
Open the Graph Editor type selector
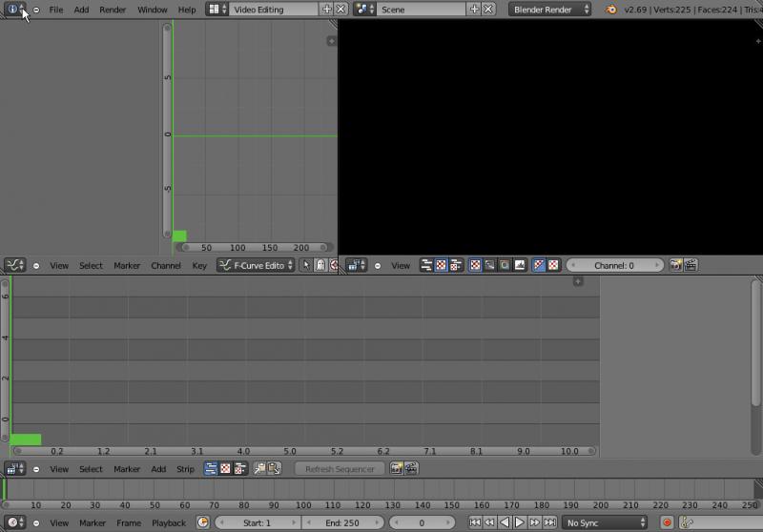click(15, 265)
